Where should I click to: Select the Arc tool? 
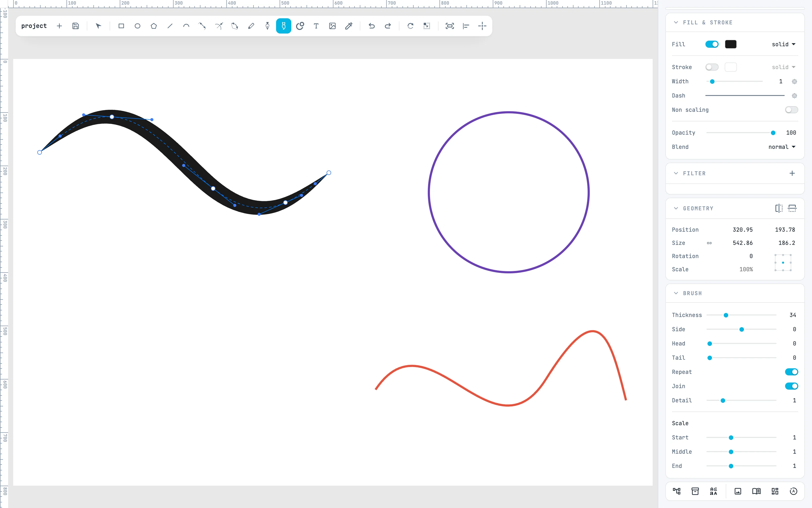click(x=186, y=26)
